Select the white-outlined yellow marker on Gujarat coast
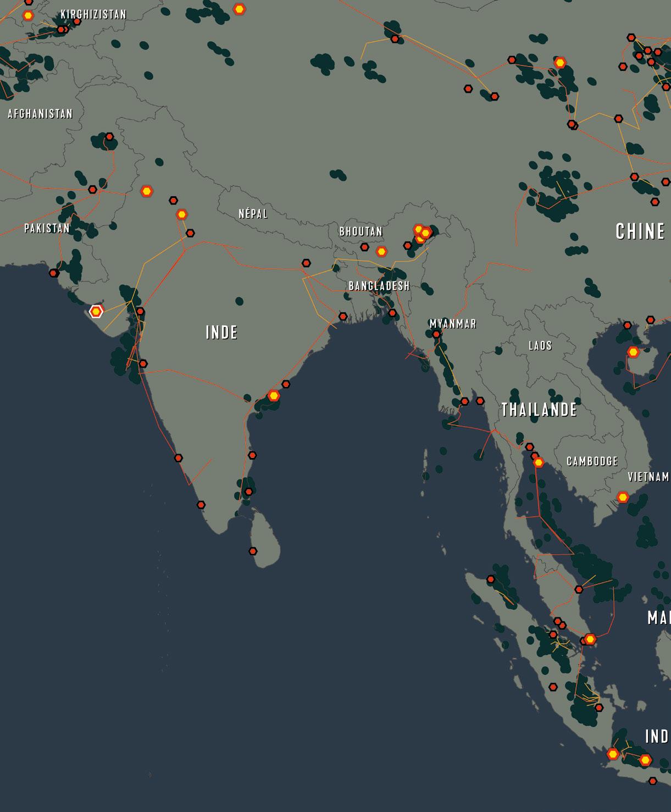Viewport: 671px width, 812px height. [x=96, y=312]
